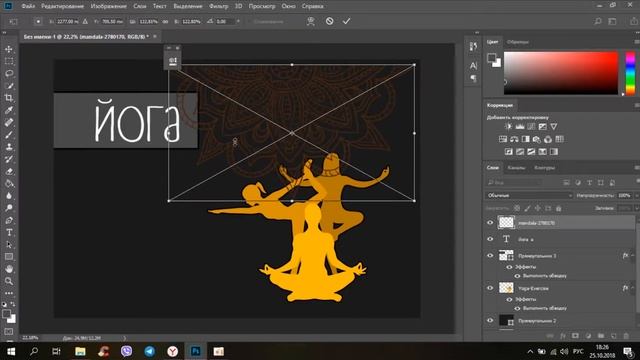Collapse effects of Yoga Exercise layer
Image resolution: width=640 pixels, height=360 pixels.
click(633, 288)
